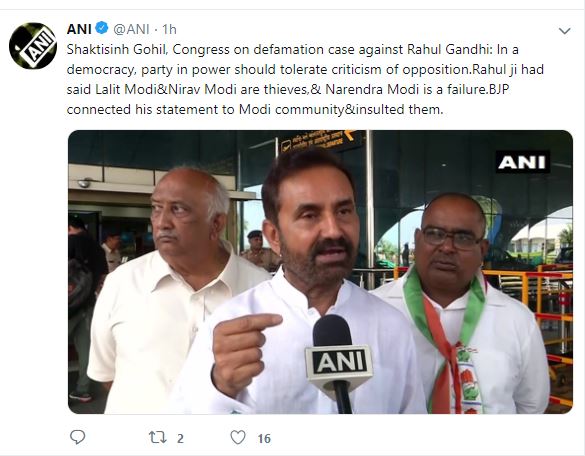
Task: Retweet using the retweet arrows icon
Action: coord(158,437)
